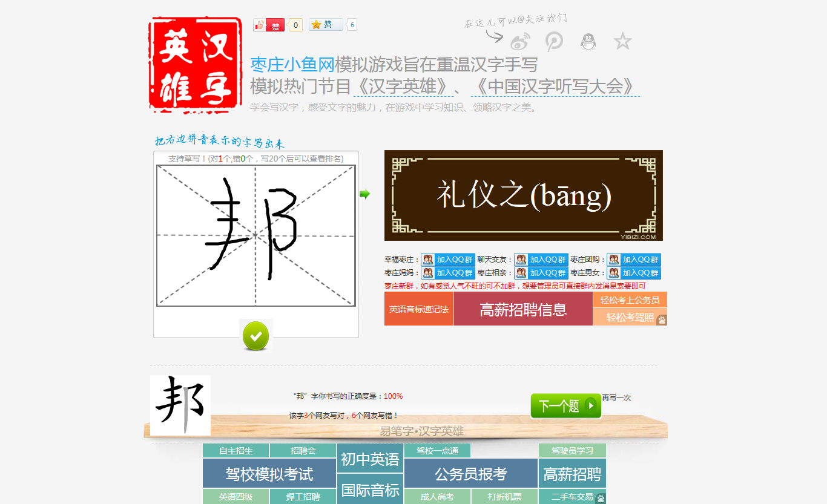Open 公务员报考 tile
The width and height of the screenshot is (827, 504).
point(471,474)
